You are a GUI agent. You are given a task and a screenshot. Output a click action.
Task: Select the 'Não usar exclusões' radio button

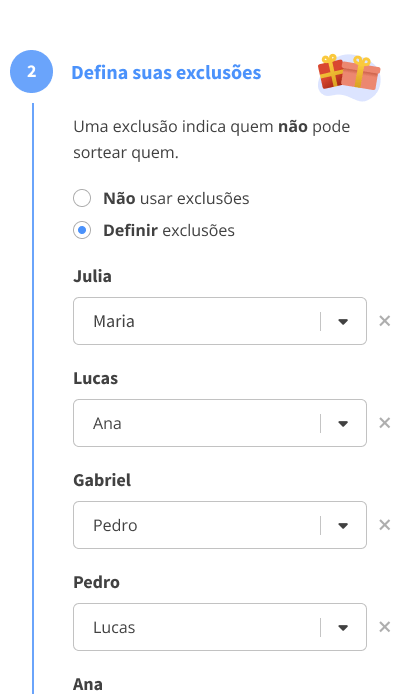click(82, 198)
